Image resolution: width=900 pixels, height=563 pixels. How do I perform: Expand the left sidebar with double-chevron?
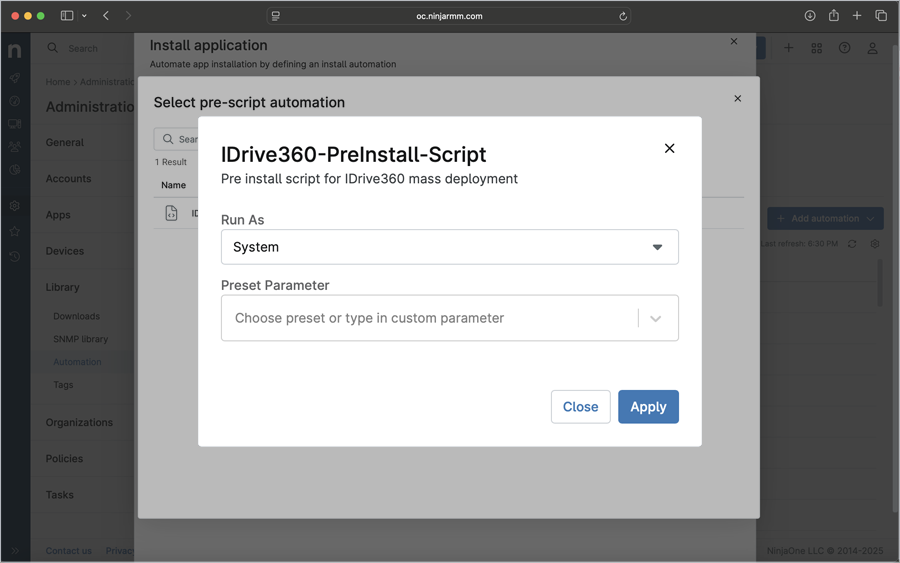[x=15, y=551]
